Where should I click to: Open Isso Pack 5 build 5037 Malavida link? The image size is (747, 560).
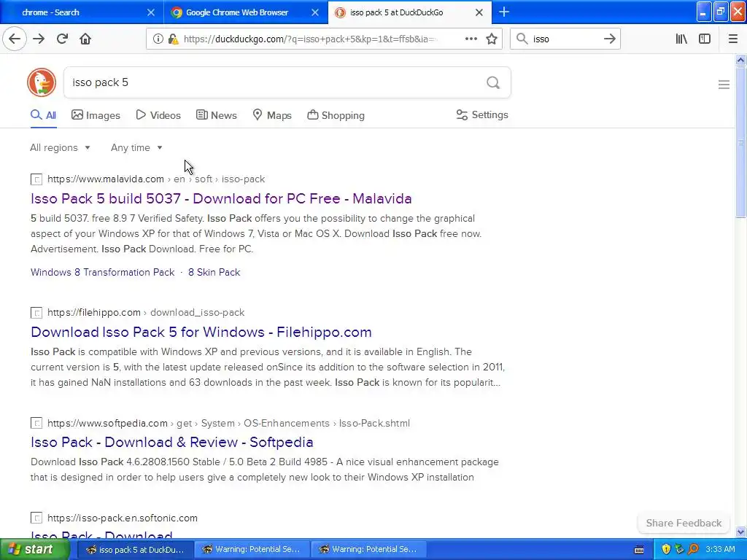click(x=221, y=198)
